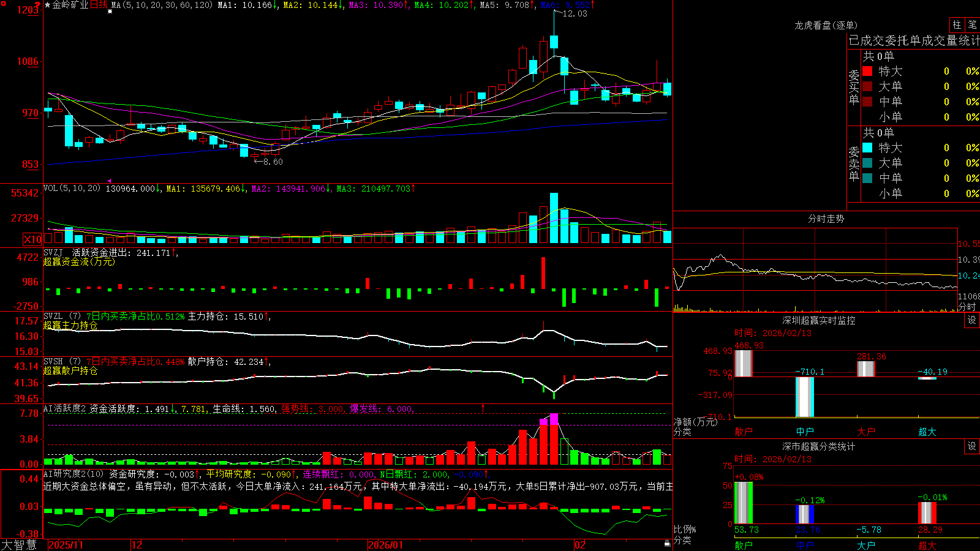The height and width of the screenshot is (551, 980).
Task: Click the 281.36 大户 bar in 实时监控
Action: pyautogui.click(x=865, y=369)
